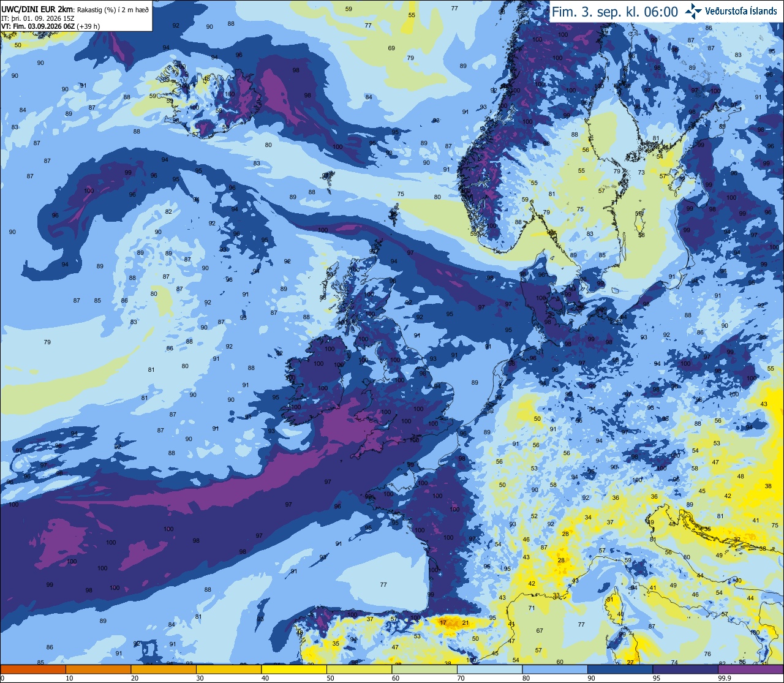
Task: Pick the dark orange 0–10 legend swatch
Action: 33,670
